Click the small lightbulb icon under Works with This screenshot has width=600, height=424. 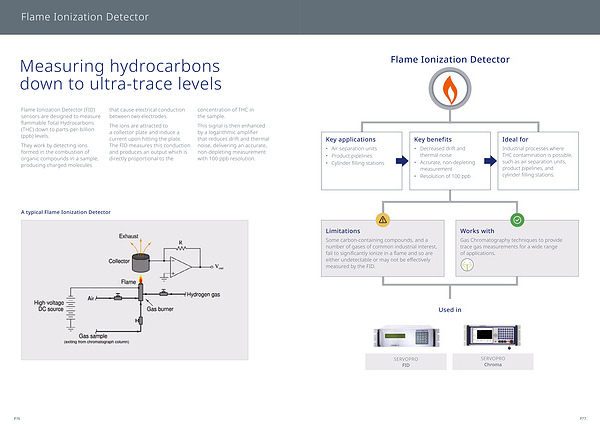(x=466, y=266)
